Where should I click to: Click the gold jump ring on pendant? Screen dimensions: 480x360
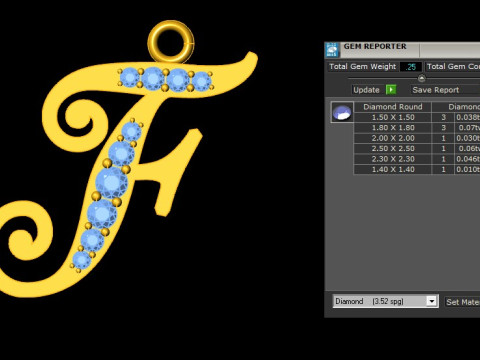tap(171, 42)
